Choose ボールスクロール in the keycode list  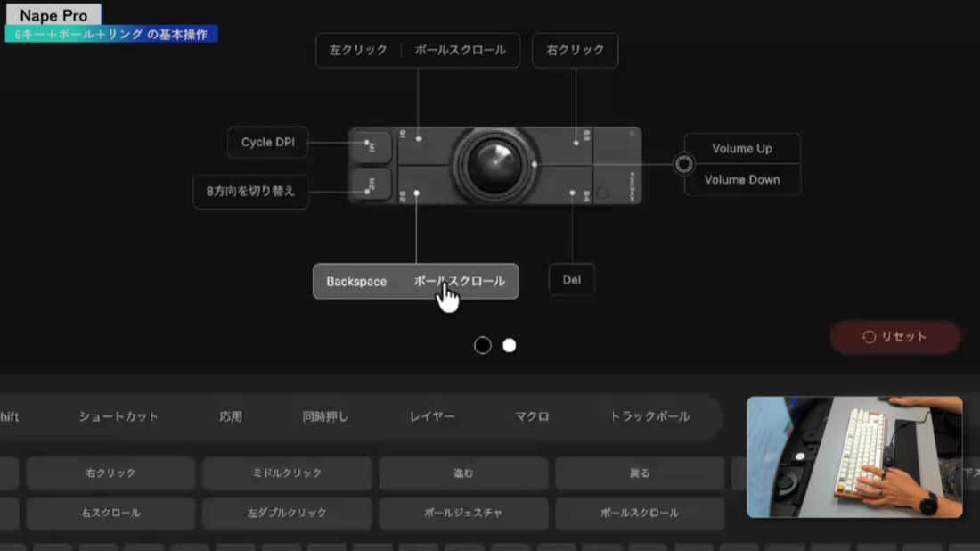640,513
